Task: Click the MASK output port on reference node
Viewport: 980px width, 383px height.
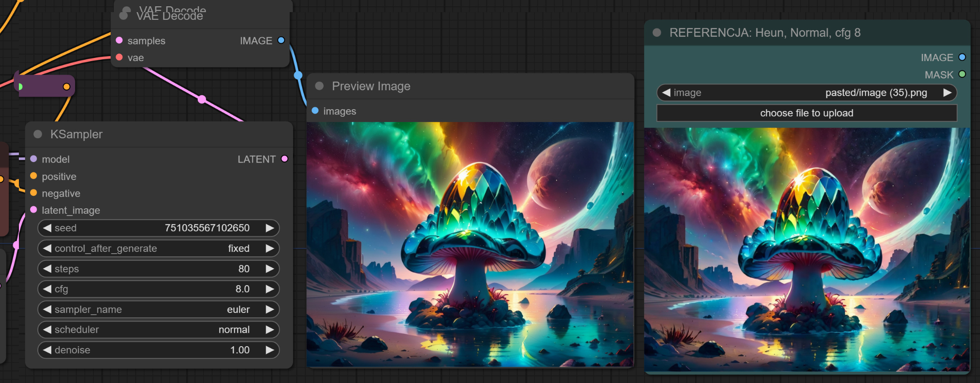Action: click(x=962, y=75)
